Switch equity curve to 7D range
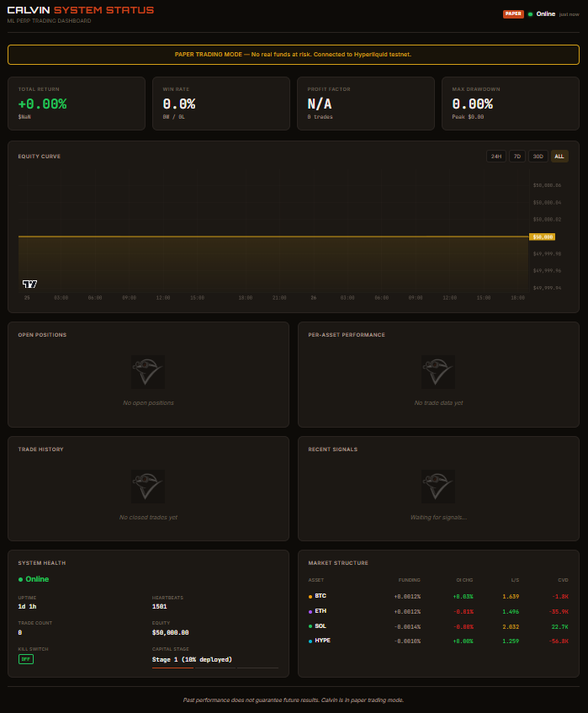 point(517,157)
